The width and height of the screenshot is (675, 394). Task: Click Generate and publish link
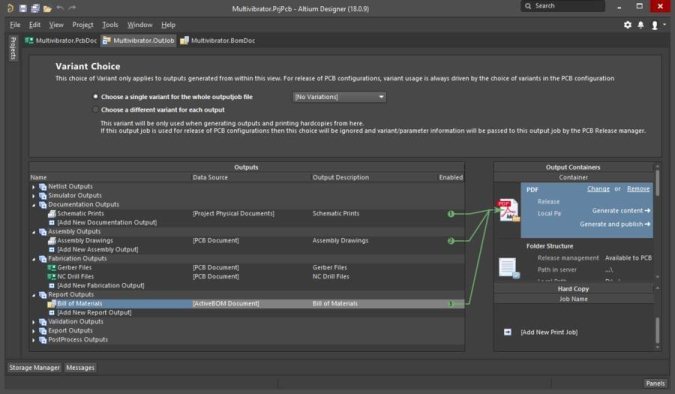tap(615, 224)
